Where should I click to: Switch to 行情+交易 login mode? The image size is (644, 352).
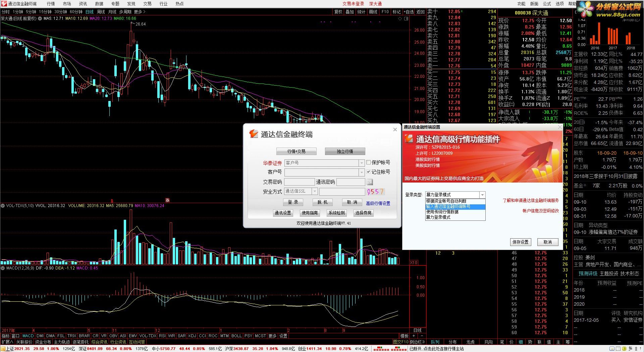297,151
